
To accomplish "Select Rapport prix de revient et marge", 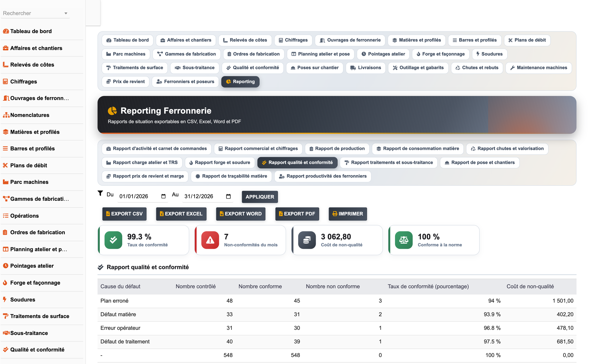I will click(x=145, y=176).
